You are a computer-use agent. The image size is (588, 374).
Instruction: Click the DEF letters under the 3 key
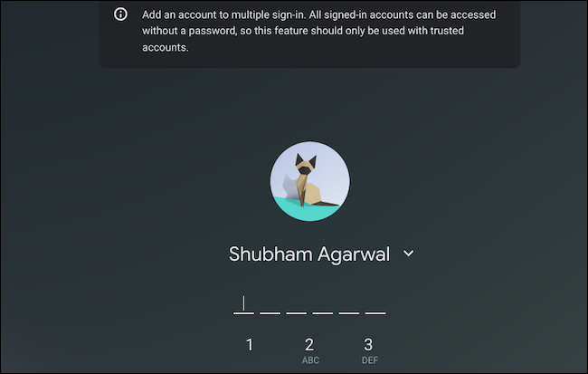point(370,360)
